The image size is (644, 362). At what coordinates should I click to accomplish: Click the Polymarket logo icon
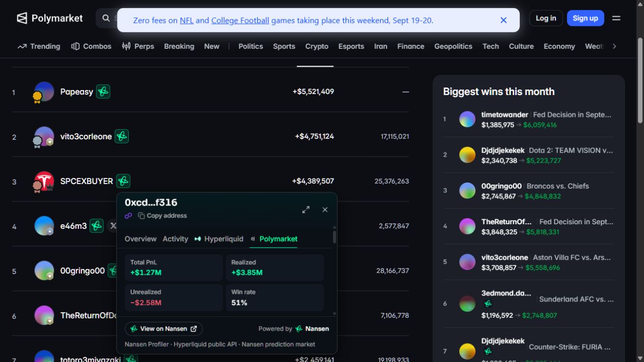22,18
